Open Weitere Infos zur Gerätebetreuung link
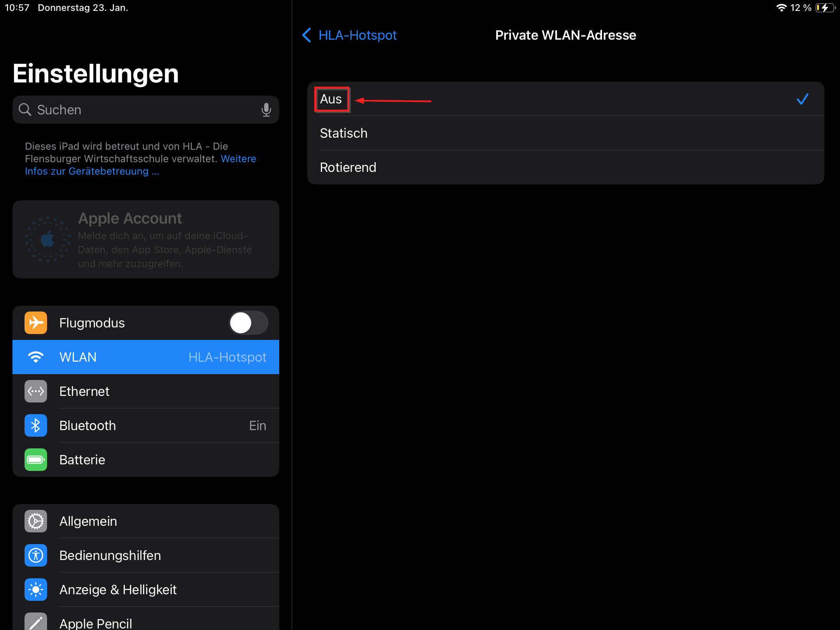The height and width of the screenshot is (630, 840). [140, 165]
